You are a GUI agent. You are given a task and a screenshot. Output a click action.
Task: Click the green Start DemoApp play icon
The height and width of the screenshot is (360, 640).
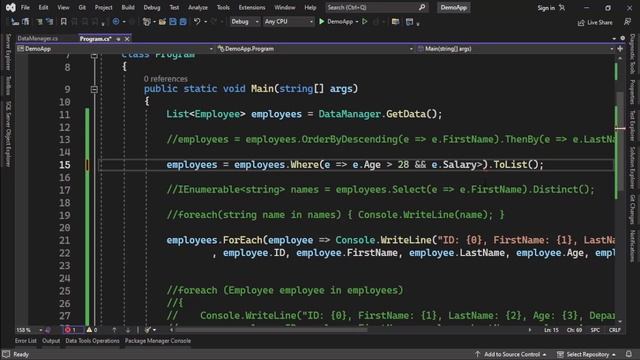pyautogui.click(x=322, y=21)
